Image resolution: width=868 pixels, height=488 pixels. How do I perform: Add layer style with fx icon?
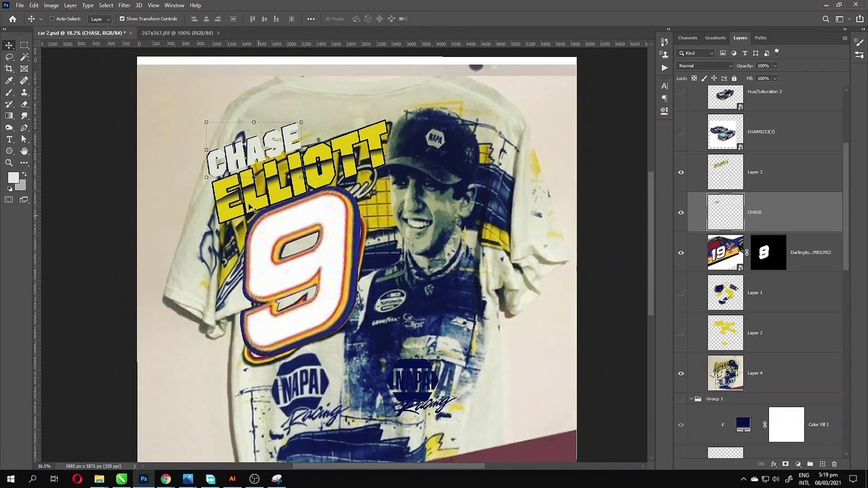pos(773,464)
